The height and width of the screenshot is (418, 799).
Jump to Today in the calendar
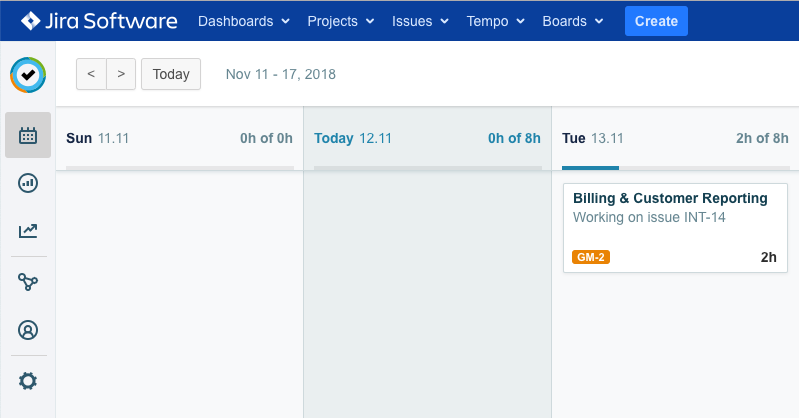(x=171, y=74)
